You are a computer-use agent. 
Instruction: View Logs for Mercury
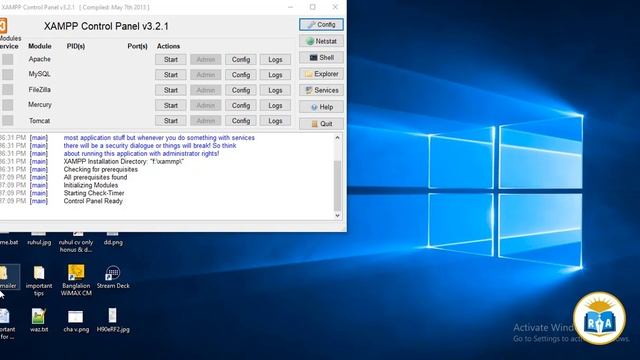276,105
